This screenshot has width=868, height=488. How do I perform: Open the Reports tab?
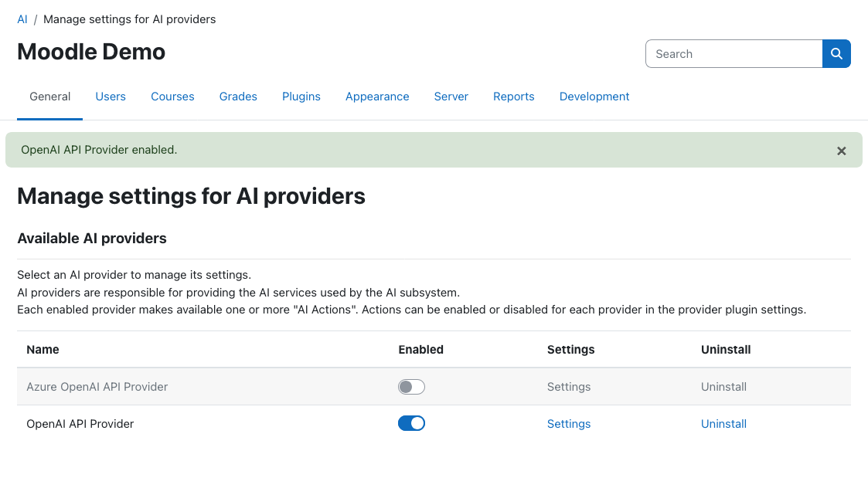[514, 97]
